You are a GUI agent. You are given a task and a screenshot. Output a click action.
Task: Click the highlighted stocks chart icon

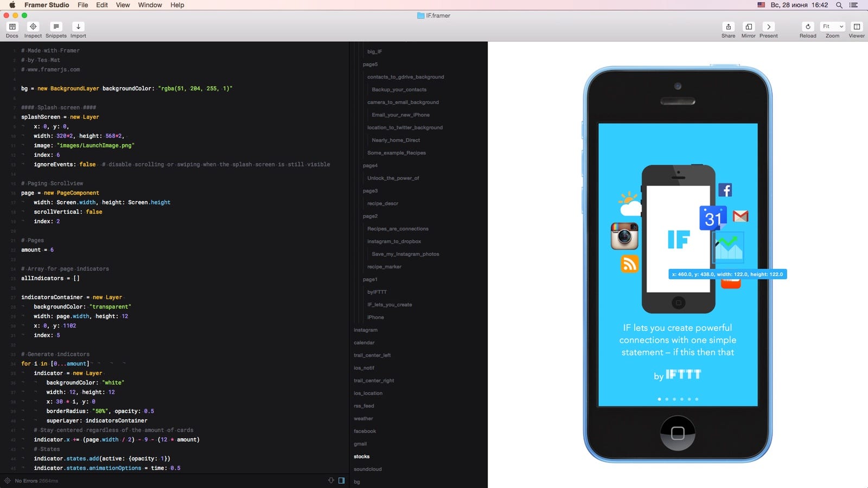click(728, 247)
